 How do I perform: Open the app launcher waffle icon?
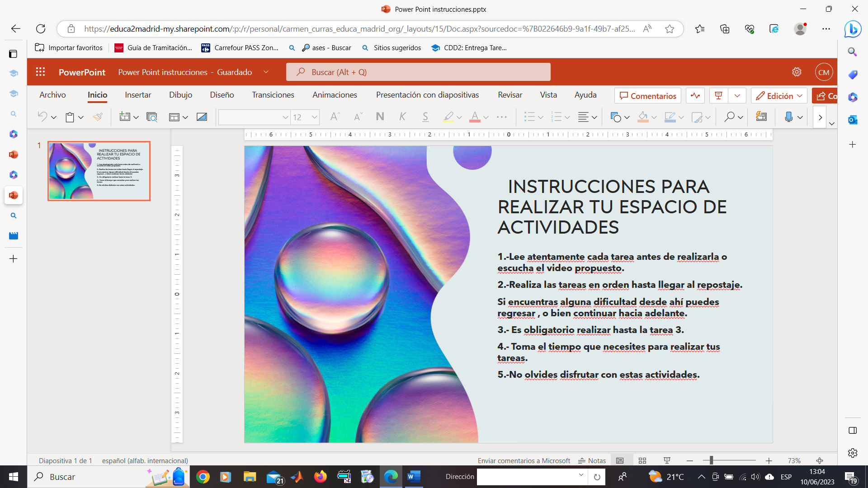[x=40, y=72]
